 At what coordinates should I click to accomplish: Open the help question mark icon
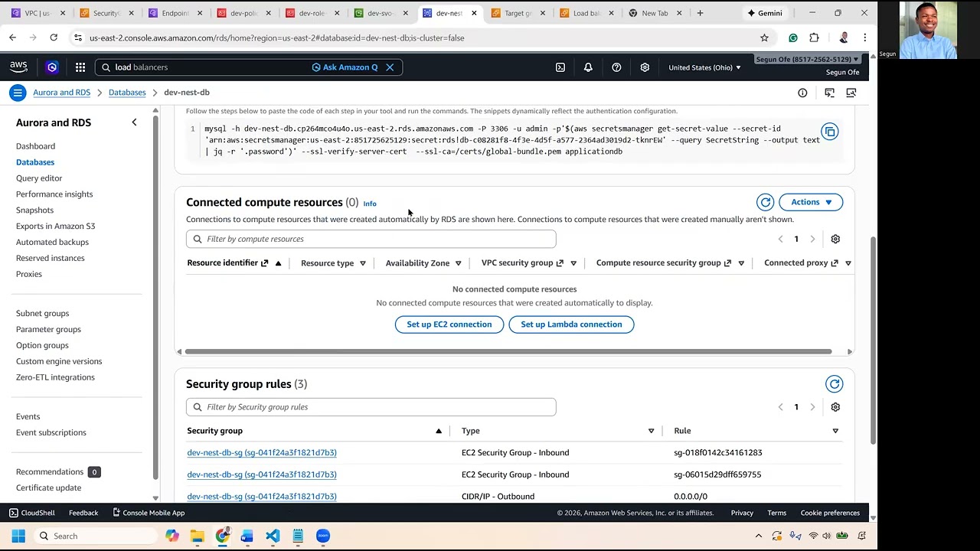[x=616, y=67]
